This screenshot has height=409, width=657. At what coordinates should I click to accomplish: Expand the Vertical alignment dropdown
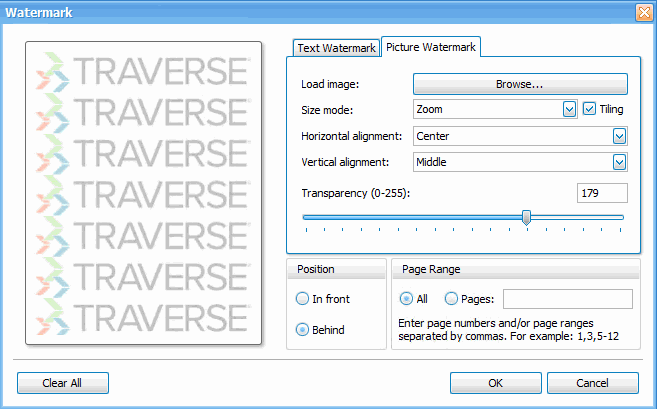619,161
